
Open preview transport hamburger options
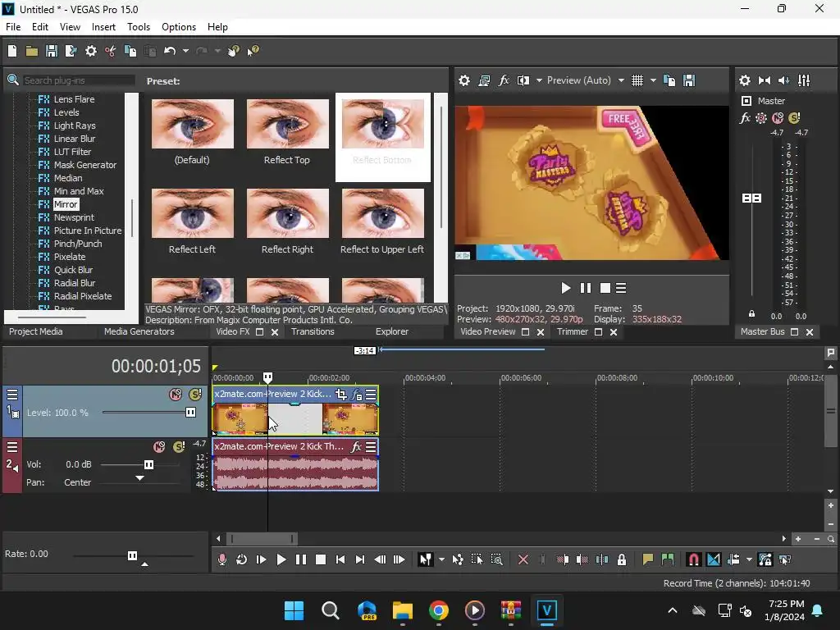(621, 288)
